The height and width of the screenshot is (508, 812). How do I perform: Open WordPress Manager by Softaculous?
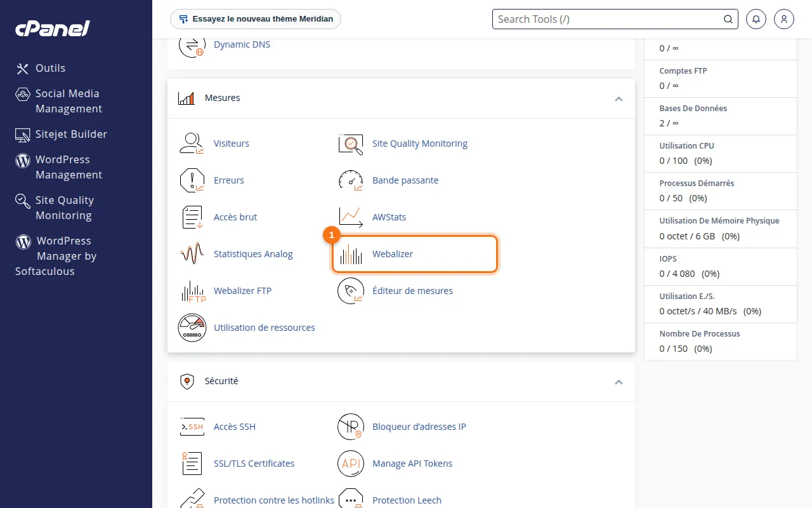tap(56, 256)
